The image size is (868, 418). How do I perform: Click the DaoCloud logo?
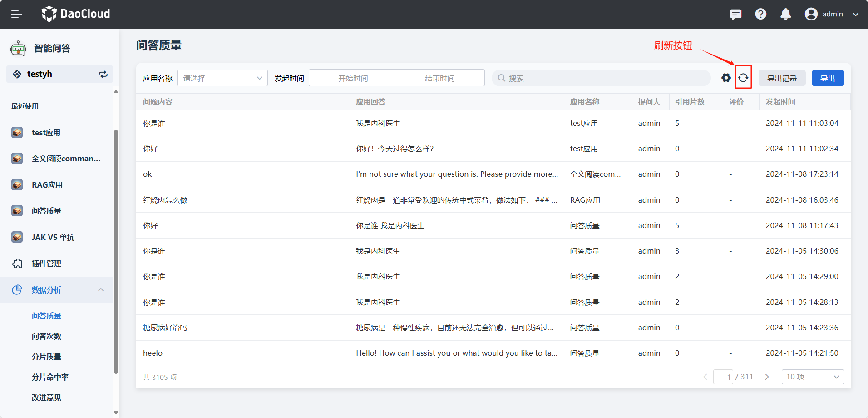point(76,14)
